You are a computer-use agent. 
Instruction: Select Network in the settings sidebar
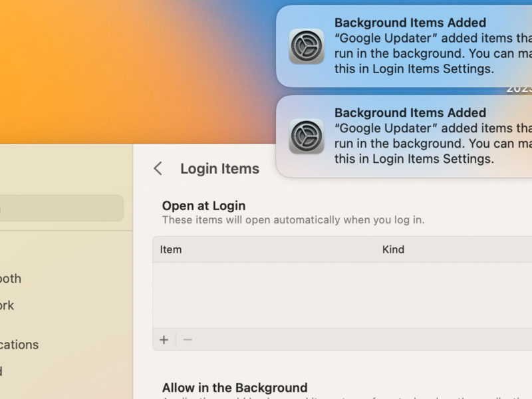7,305
